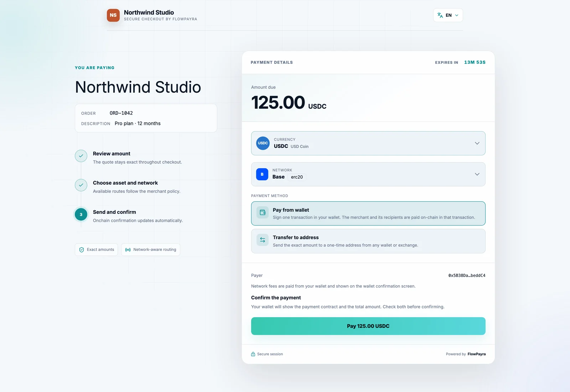
Task: Open the FlowPayra powered-by link
Action: click(477, 354)
